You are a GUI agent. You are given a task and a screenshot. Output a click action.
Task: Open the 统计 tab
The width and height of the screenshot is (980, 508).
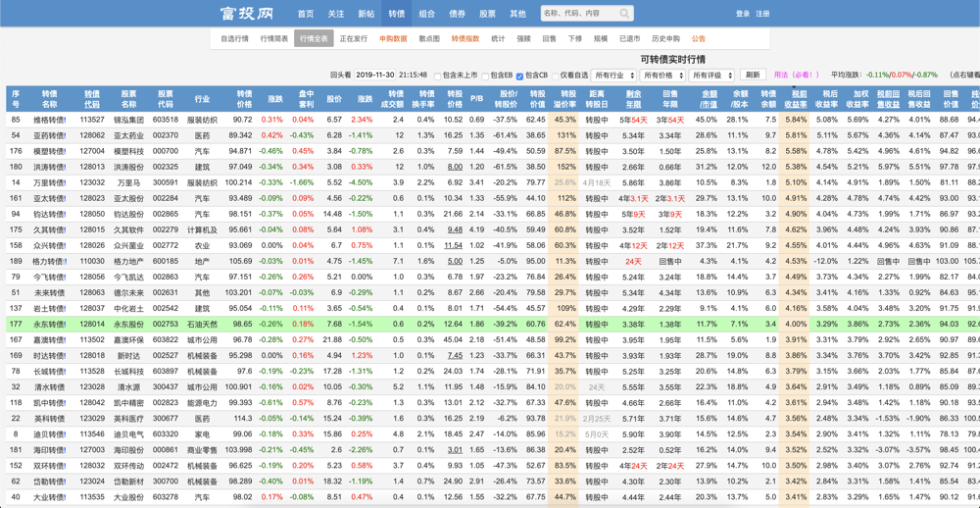tap(498, 38)
